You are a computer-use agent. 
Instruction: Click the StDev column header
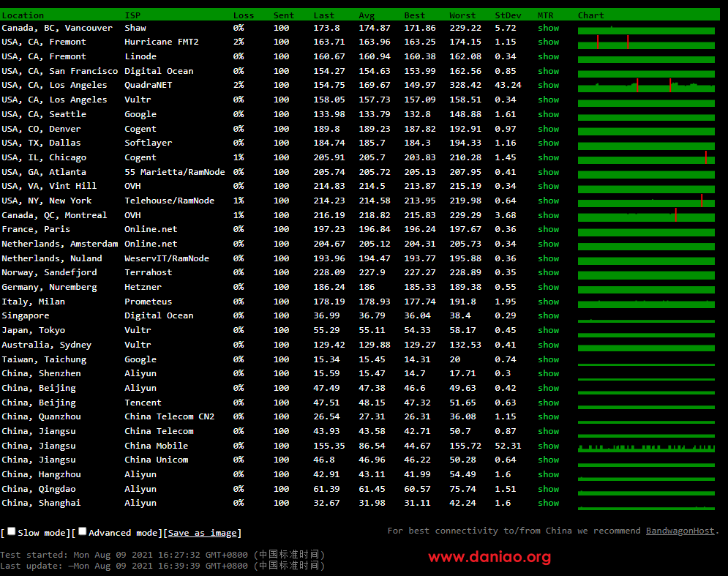(508, 15)
